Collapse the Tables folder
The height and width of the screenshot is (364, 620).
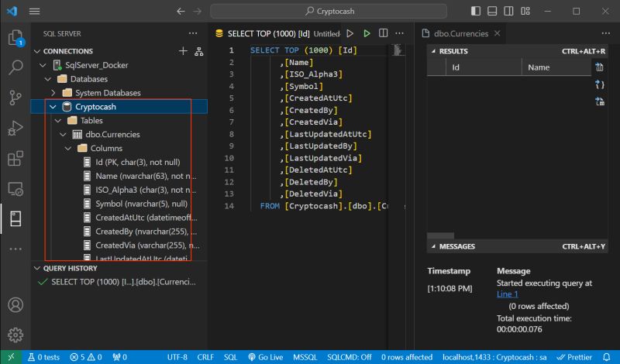pos(58,121)
